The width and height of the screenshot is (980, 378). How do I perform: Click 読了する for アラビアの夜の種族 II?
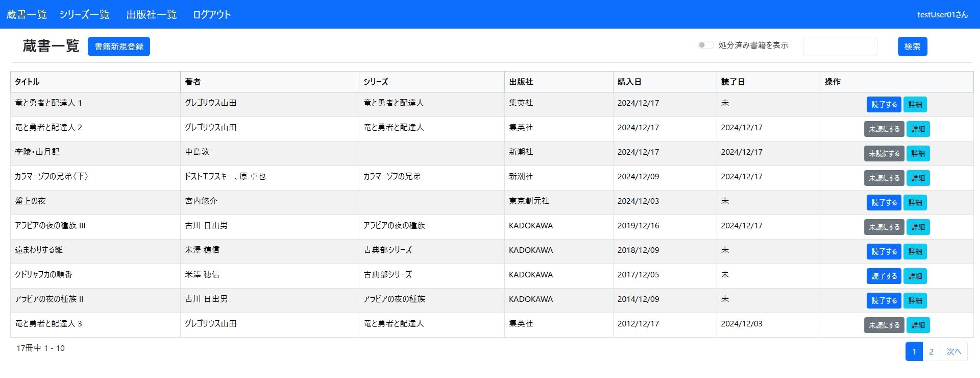(x=884, y=301)
